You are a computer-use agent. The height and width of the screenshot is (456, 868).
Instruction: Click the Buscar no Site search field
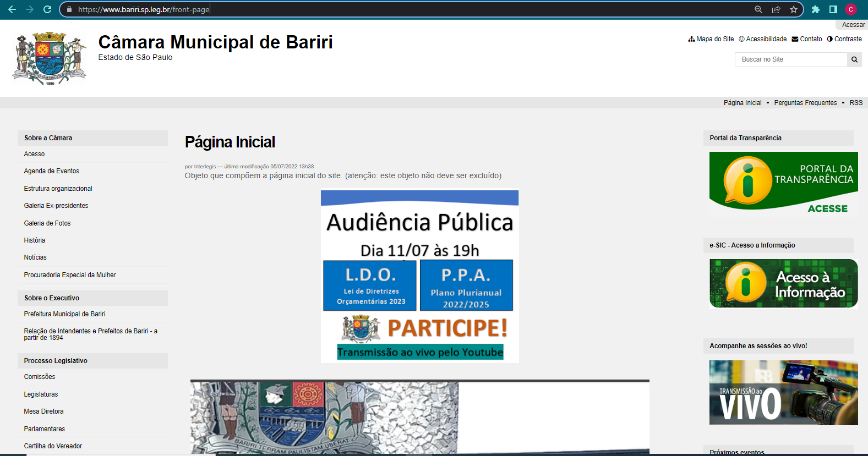pos(790,59)
